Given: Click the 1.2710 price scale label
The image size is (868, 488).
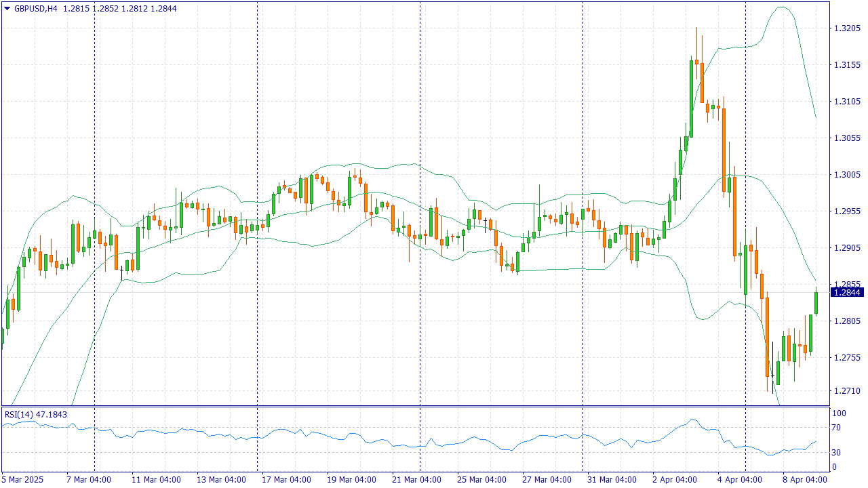Looking at the screenshot, I should (846, 391).
